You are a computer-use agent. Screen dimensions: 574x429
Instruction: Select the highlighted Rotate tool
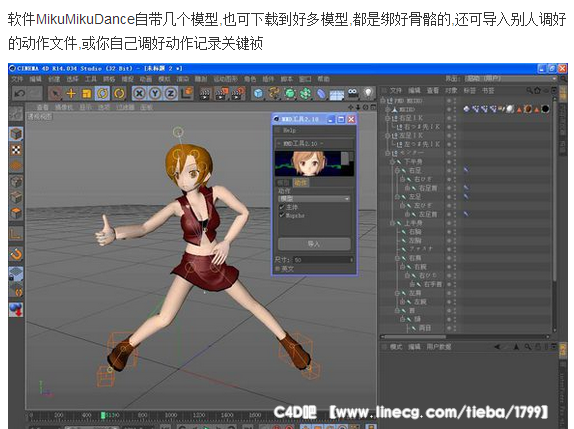(x=103, y=94)
